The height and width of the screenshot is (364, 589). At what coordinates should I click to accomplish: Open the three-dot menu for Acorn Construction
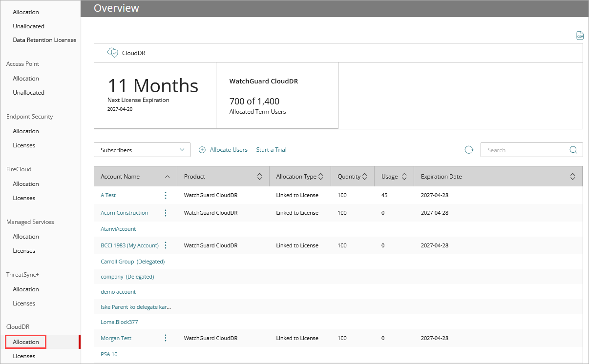tap(166, 213)
